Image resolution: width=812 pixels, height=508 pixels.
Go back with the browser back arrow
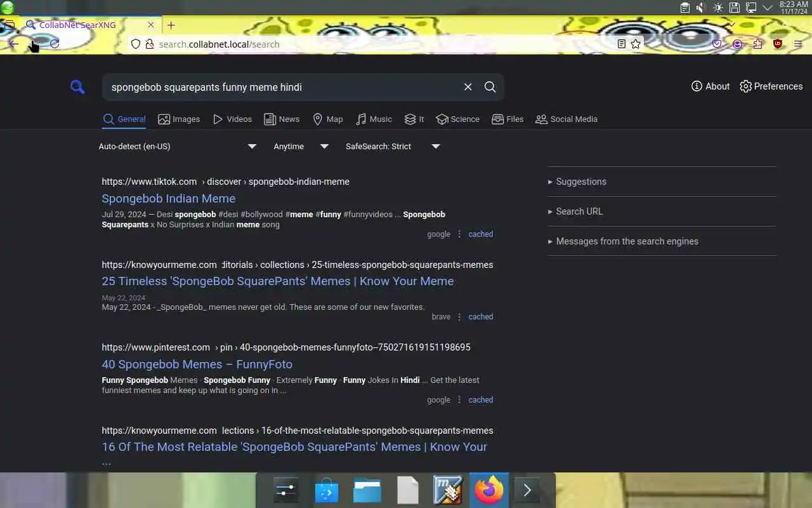(x=13, y=44)
